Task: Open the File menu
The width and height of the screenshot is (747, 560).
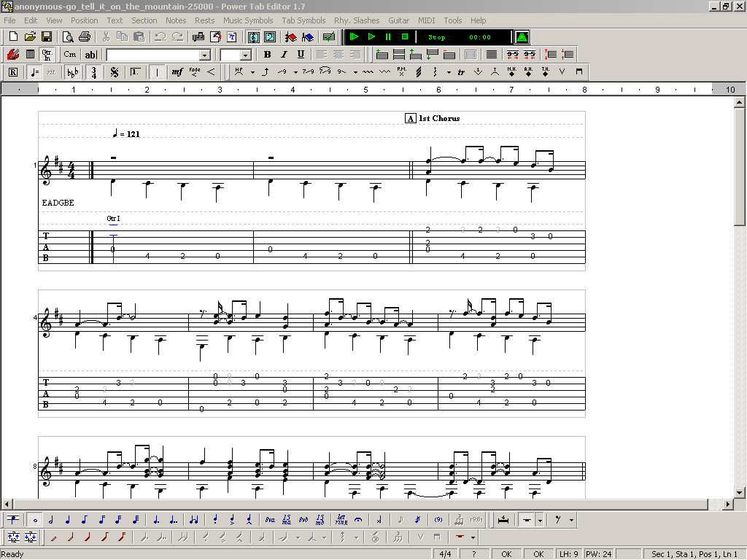Action: [x=9, y=20]
